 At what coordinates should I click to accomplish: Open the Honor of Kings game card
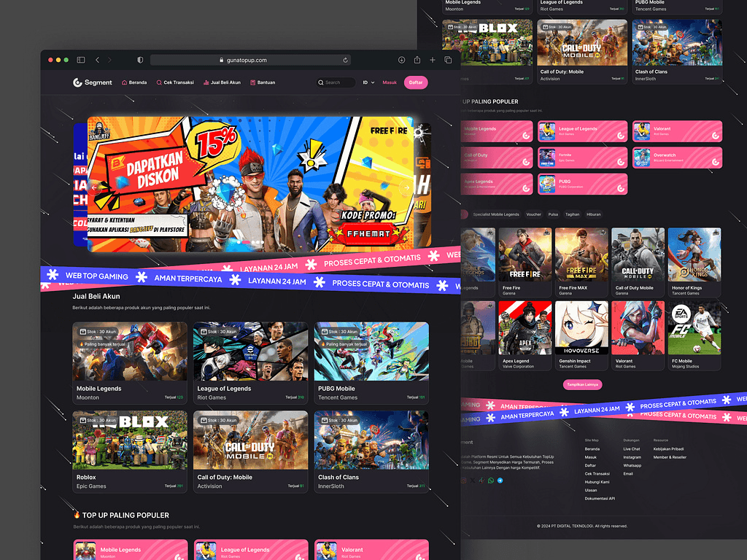(694, 262)
